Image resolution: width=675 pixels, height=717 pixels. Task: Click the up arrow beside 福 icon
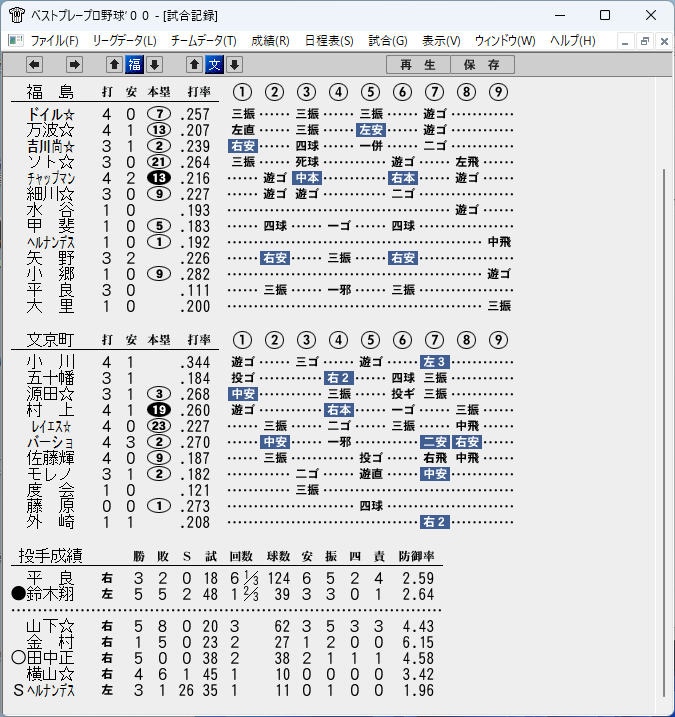pyautogui.click(x=114, y=65)
